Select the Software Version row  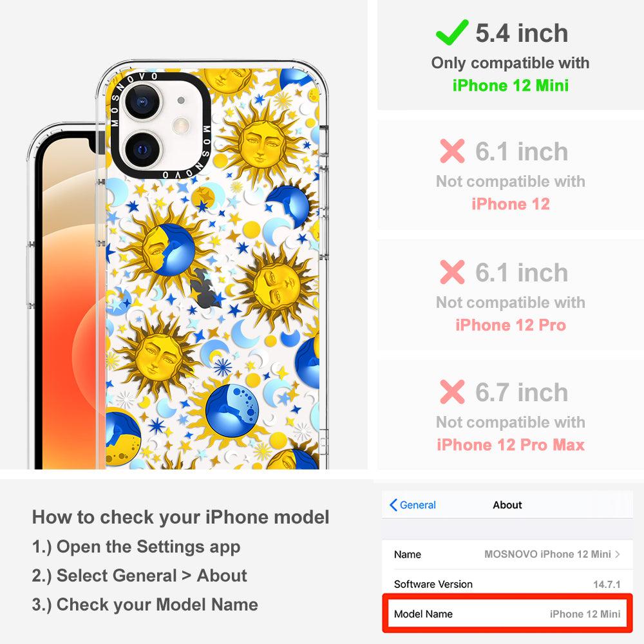coord(507,584)
